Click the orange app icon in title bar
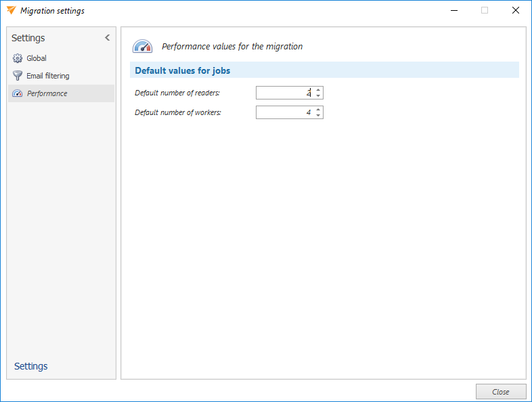The height and width of the screenshot is (402, 532). 10,11
